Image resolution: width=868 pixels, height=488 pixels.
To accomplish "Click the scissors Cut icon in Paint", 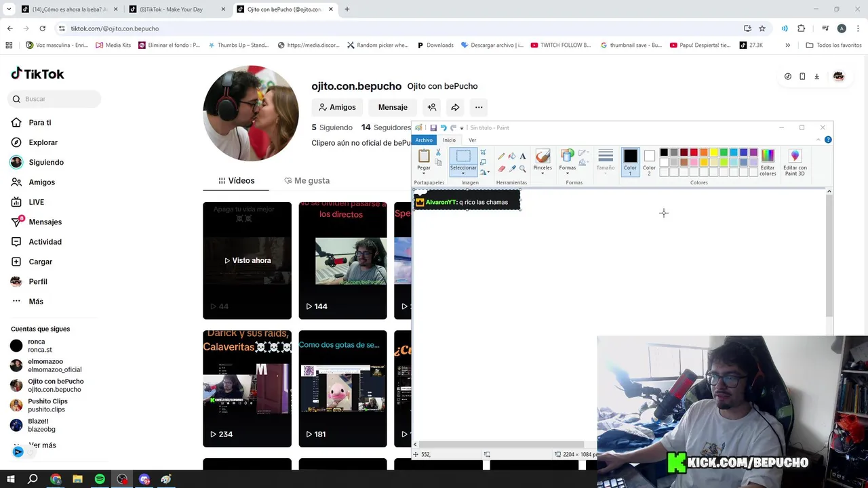I will click(x=438, y=153).
